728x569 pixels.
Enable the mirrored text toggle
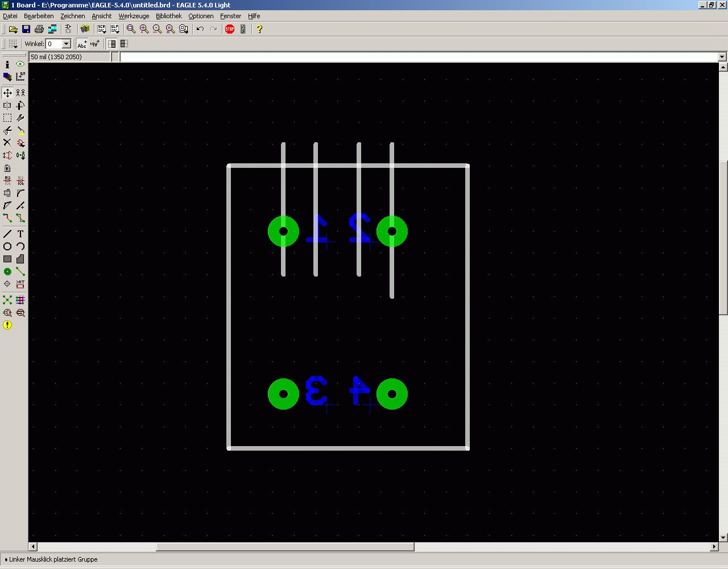pos(95,43)
